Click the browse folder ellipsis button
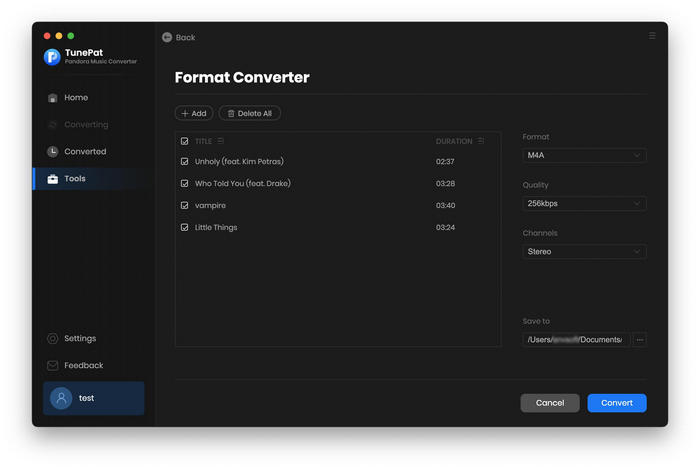 [640, 340]
